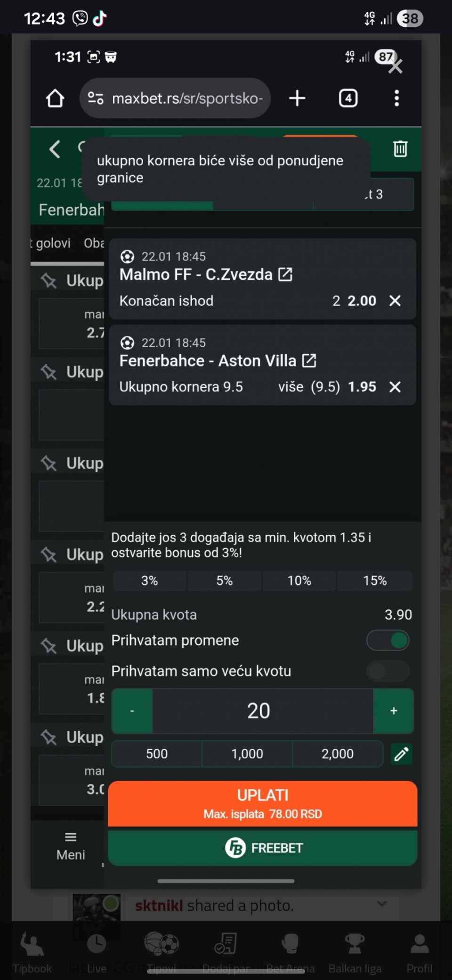Disable the Prihvatam promene switch
This screenshot has height=980, width=452.
pyautogui.click(x=388, y=641)
